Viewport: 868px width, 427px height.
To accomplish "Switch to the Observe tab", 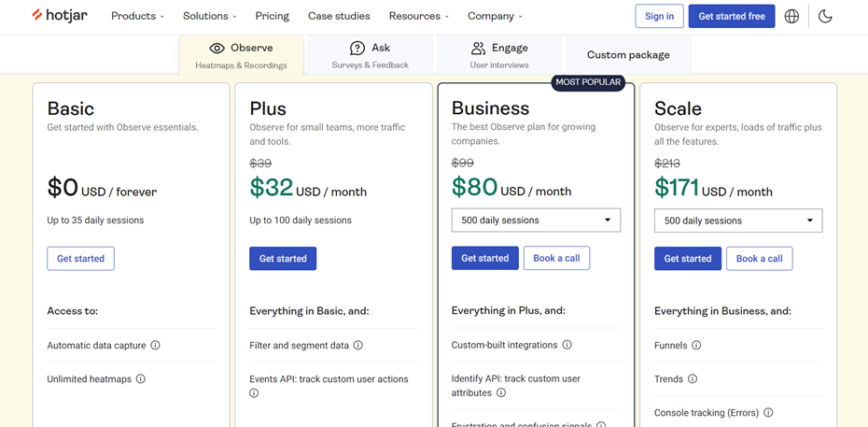I will click(242, 55).
